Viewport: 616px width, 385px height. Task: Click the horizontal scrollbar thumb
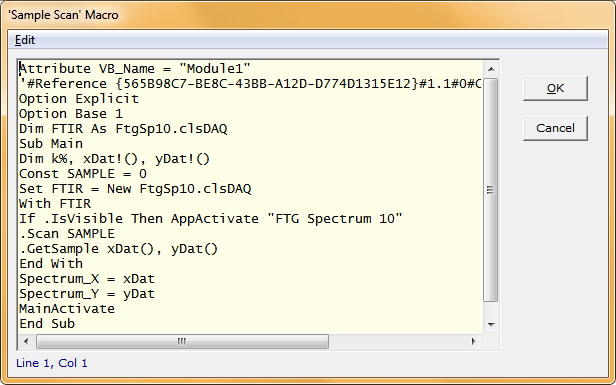point(182,341)
